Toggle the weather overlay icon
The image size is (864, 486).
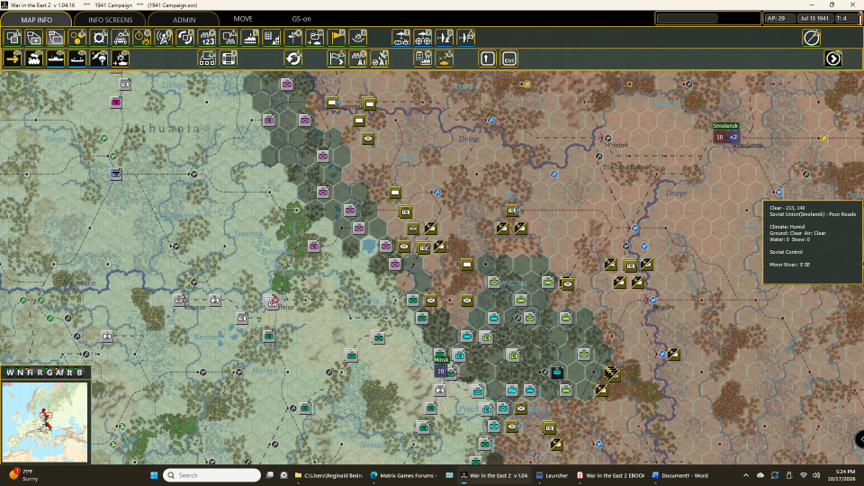pos(315,38)
